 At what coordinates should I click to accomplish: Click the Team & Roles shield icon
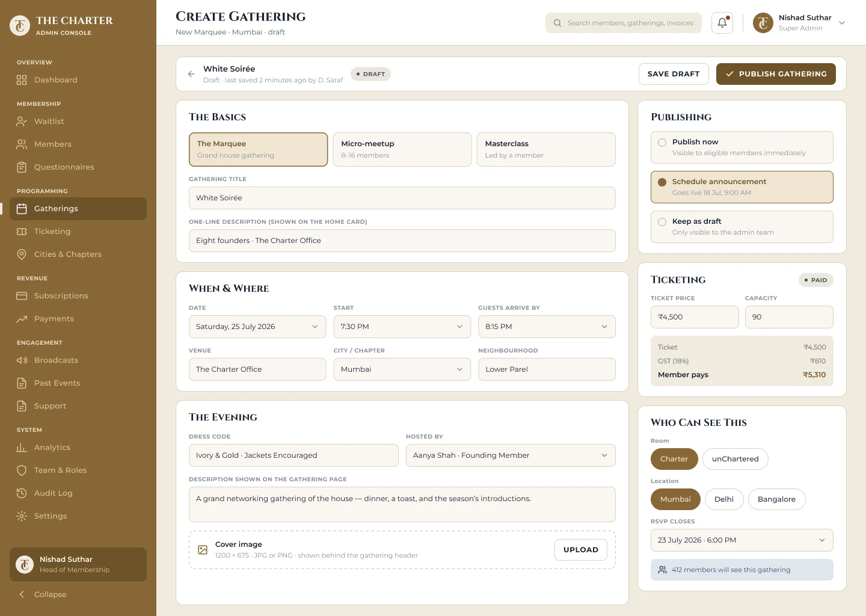22,470
